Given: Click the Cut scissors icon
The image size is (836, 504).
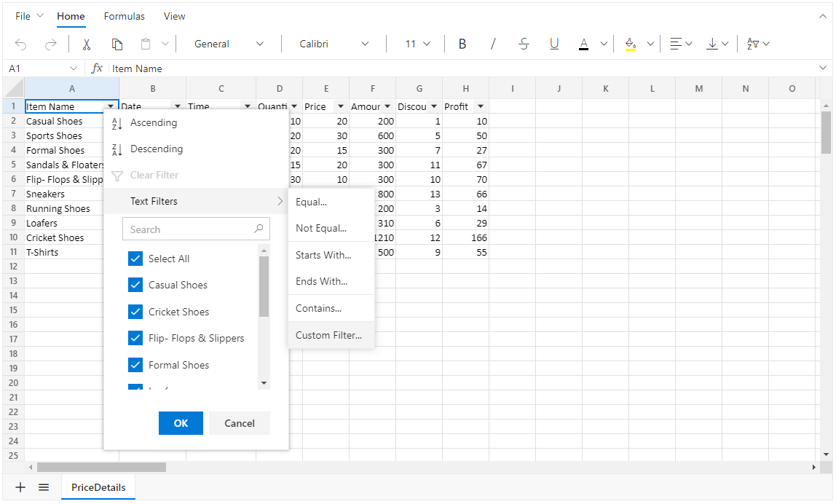Looking at the screenshot, I should pos(86,44).
